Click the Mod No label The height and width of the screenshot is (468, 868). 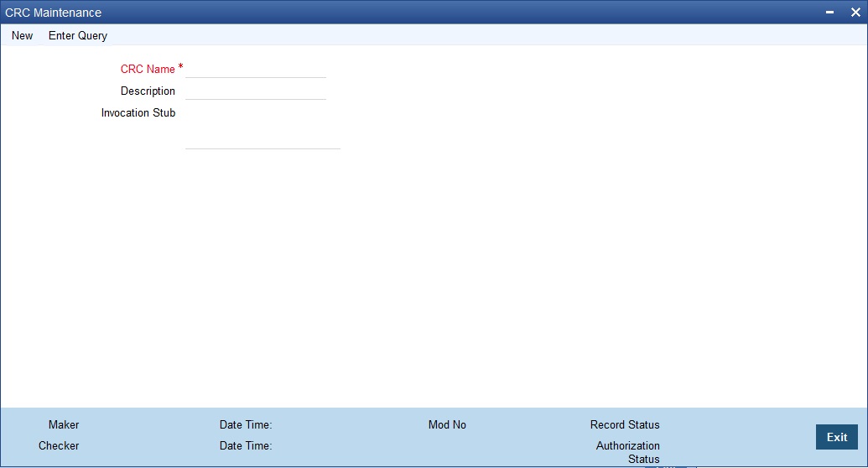point(447,424)
